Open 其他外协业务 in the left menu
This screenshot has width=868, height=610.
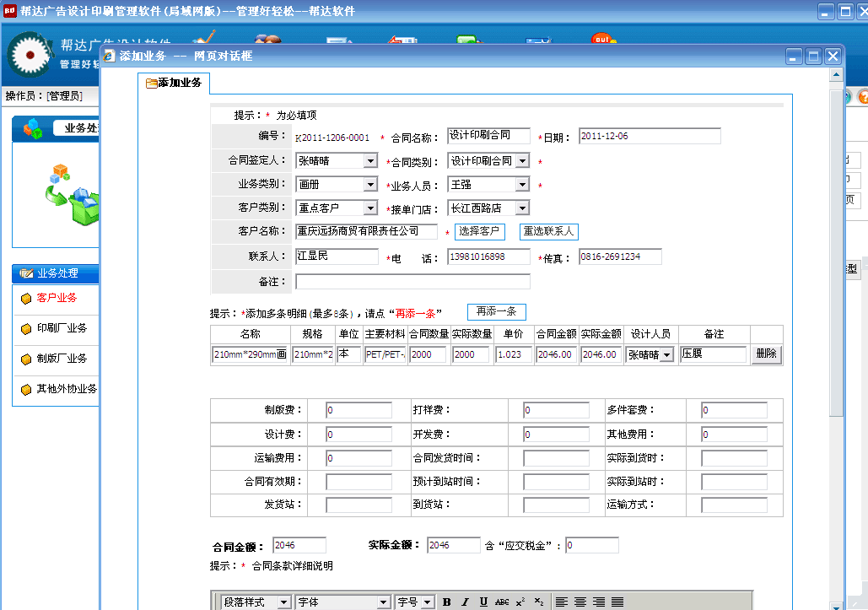click(x=67, y=389)
